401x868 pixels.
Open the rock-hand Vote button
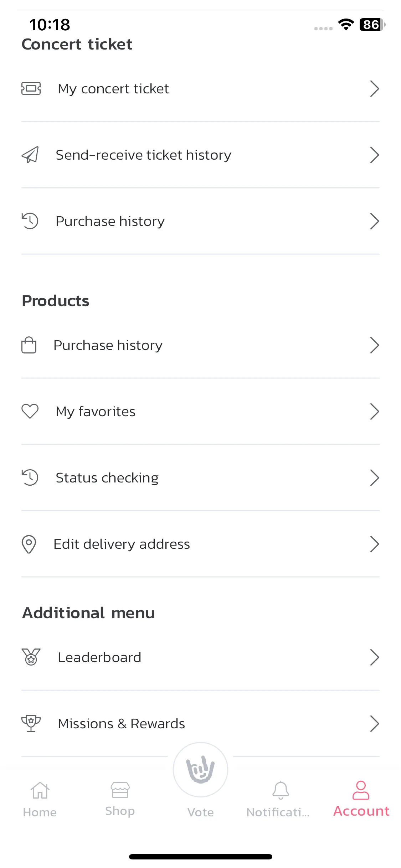(200, 770)
